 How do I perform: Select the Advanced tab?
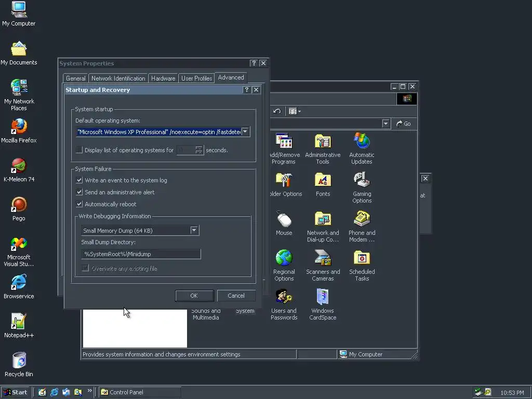coord(231,78)
